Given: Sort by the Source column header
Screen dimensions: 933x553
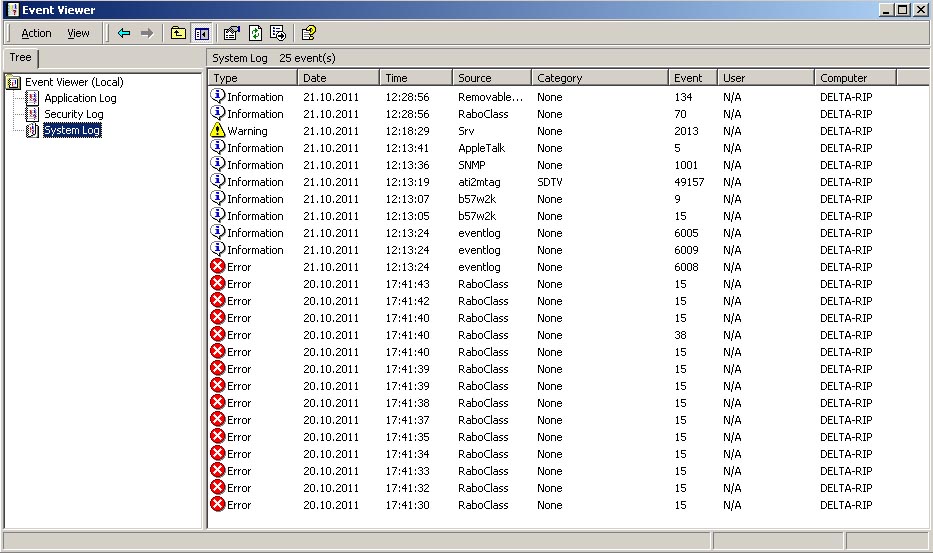Looking at the screenshot, I should pos(491,77).
